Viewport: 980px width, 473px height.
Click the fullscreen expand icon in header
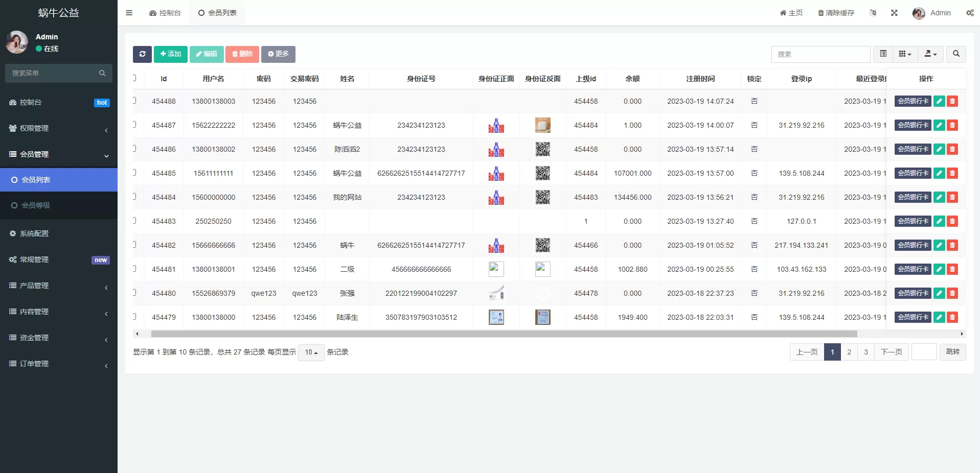coord(894,13)
